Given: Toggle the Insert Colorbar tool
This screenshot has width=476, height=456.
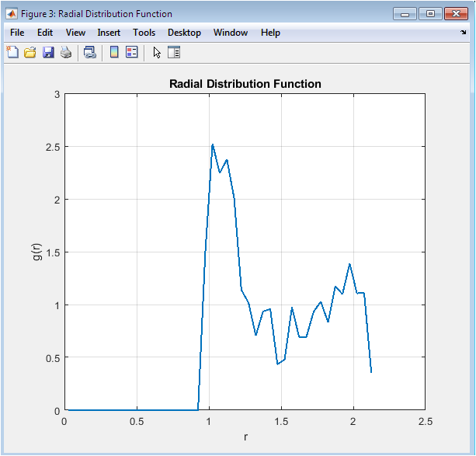Looking at the screenshot, I should click(x=113, y=52).
